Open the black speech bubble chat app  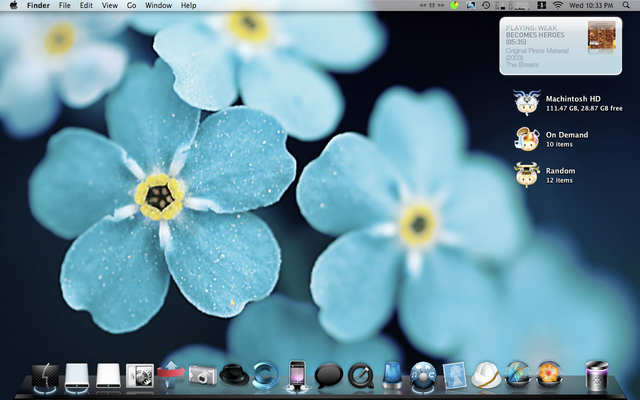(329, 376)
